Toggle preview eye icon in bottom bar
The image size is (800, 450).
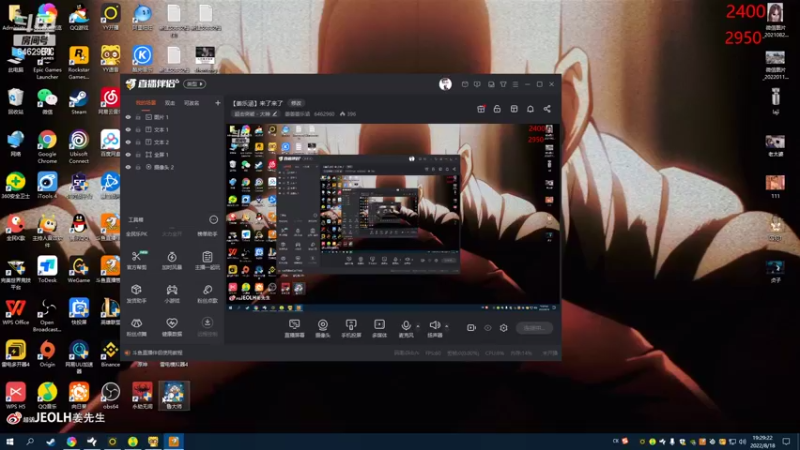[488, 328]
